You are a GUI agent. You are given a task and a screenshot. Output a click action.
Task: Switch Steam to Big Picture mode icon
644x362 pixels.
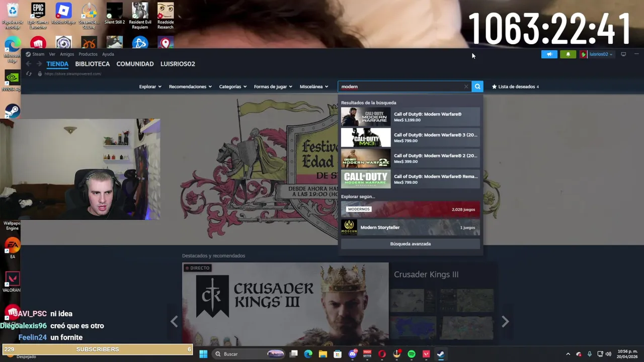point(623,54)
